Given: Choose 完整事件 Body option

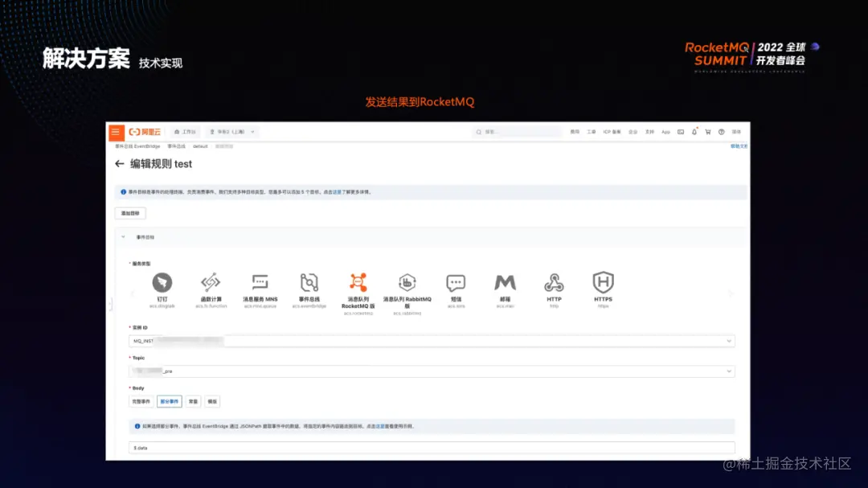Looking at the screenshot, I should [141, 402].
